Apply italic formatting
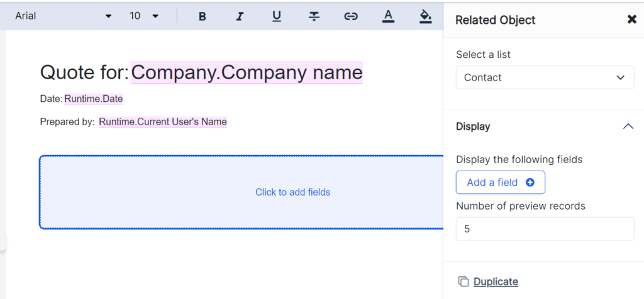The image size is (644, 299). (240, 16)
